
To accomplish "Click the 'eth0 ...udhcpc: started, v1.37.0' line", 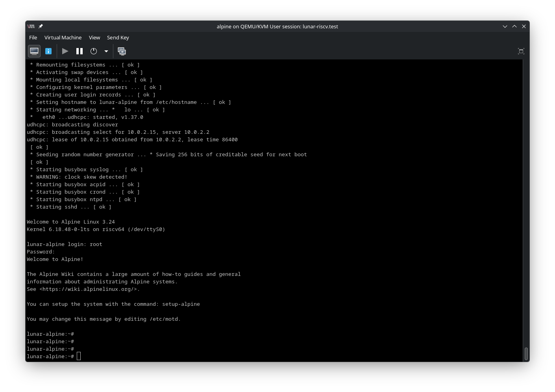I will tap(87, 117).
